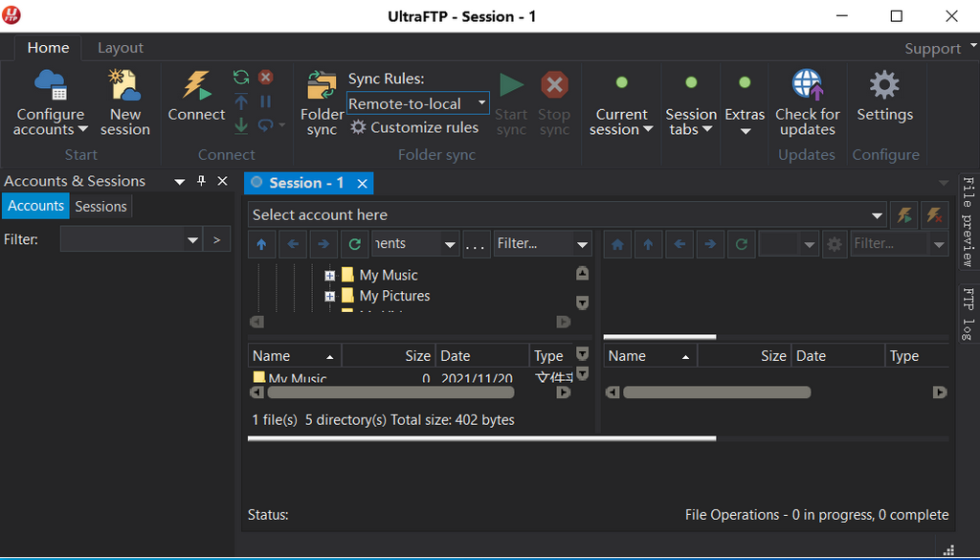
Task: Open the FTP log side tab
Action: (968, 314)
